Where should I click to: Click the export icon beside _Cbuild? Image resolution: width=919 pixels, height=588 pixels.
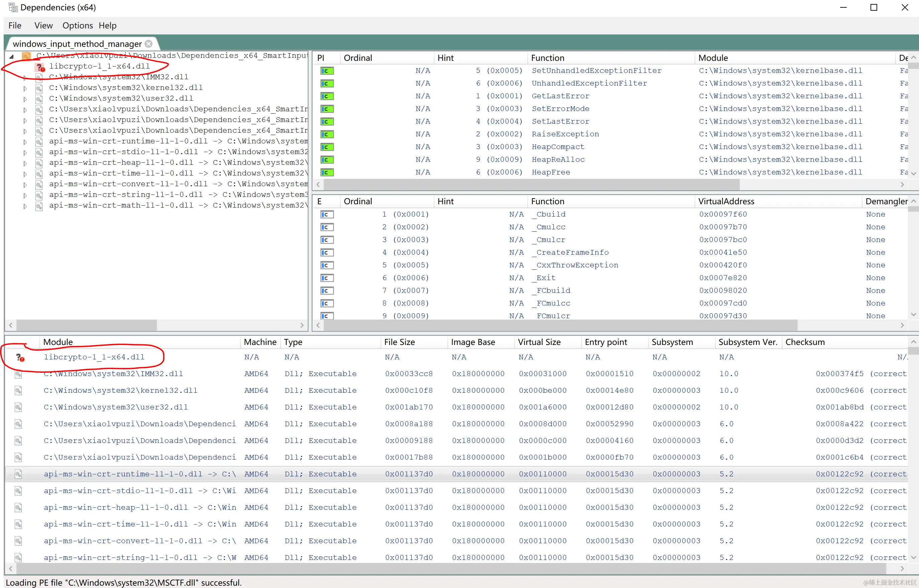[x=327, y=215]
